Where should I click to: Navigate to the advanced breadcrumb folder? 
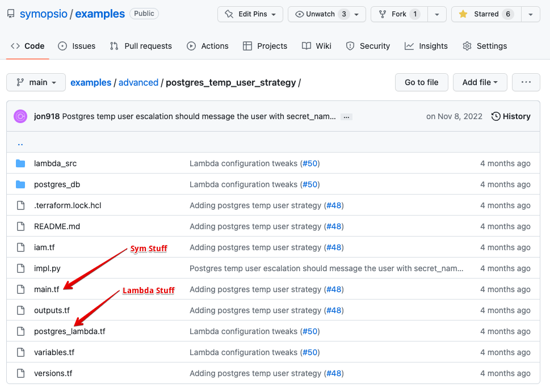point(138,82)
